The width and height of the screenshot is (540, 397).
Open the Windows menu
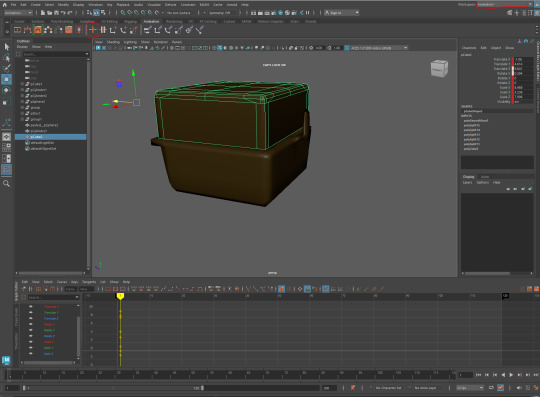click(x=95, y=5)
